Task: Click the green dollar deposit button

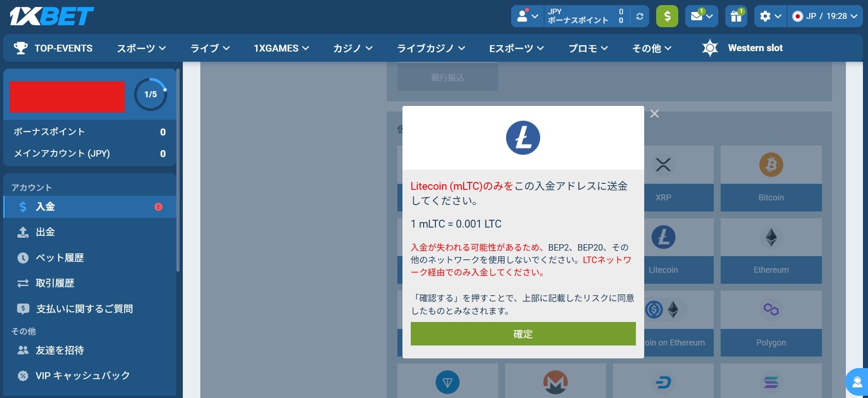Action: click(x=667, y=17)
